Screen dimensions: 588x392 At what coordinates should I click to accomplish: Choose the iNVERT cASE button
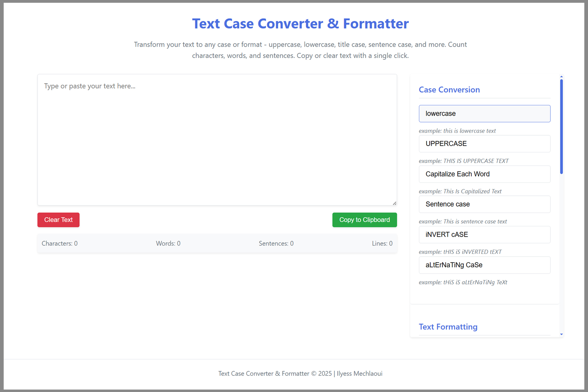(484, 235)
